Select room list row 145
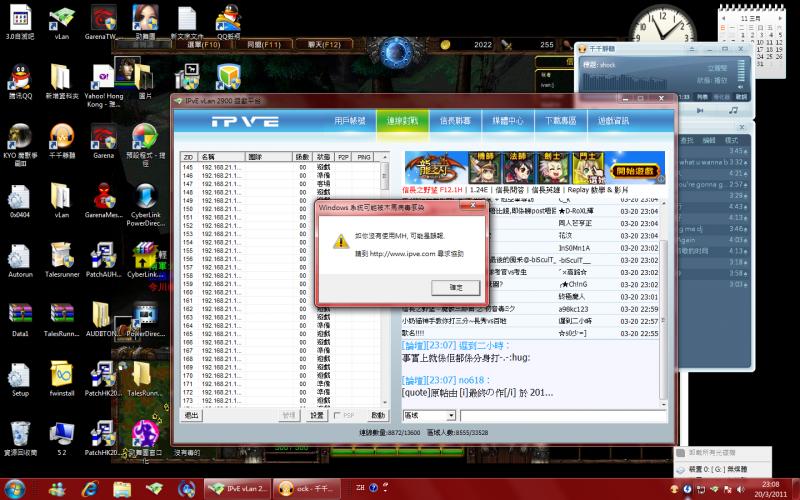800x500 pixels. coord(281,167)
